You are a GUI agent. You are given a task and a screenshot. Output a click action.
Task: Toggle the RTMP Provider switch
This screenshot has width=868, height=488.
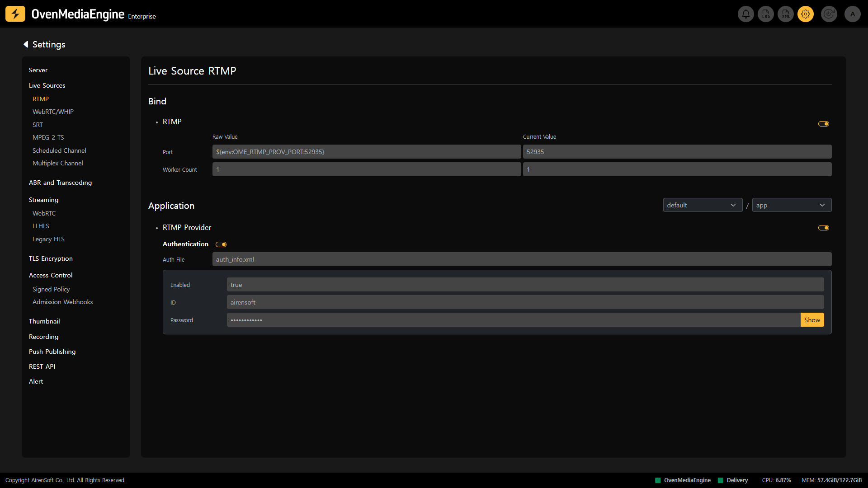point(823,228)
